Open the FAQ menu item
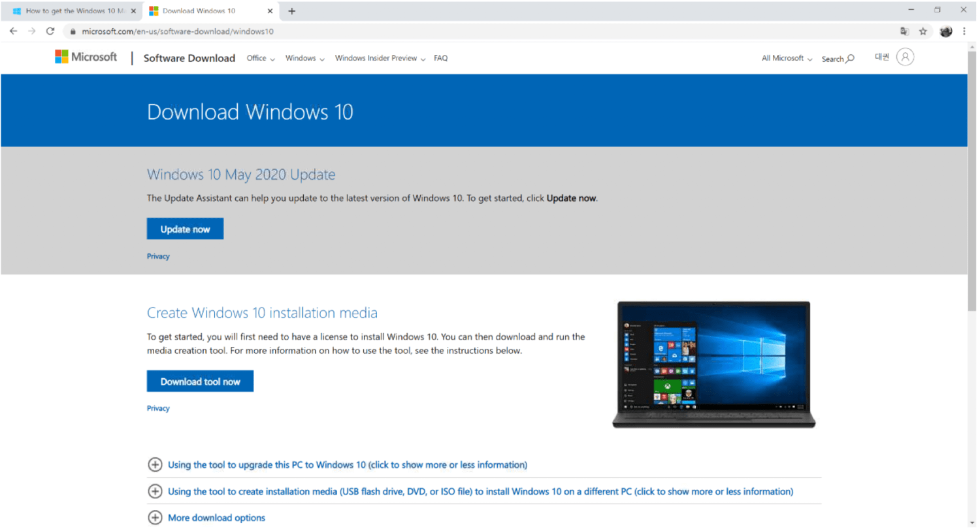 [x=441, y=58]
